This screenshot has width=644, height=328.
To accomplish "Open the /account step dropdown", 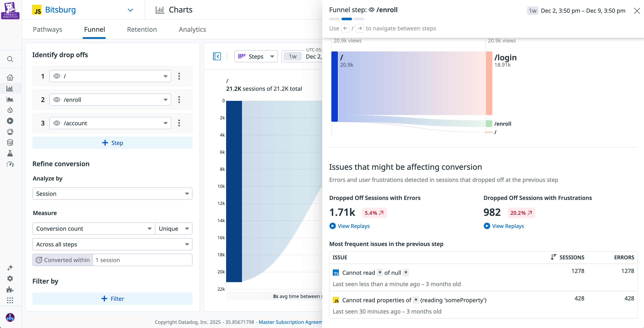I will click(x=165, y=123).
